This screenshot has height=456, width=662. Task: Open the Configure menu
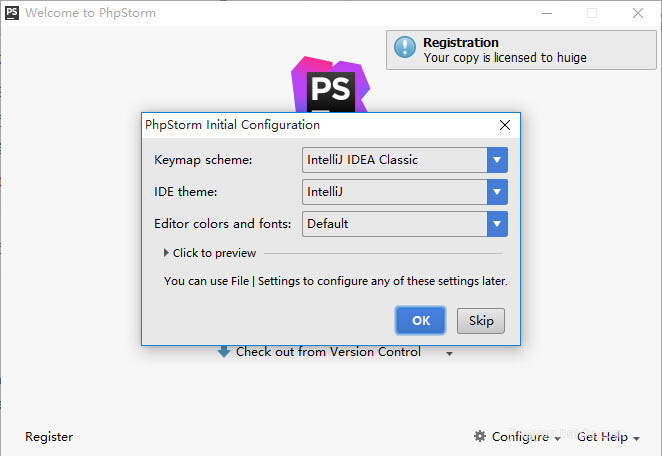(520, 437)
